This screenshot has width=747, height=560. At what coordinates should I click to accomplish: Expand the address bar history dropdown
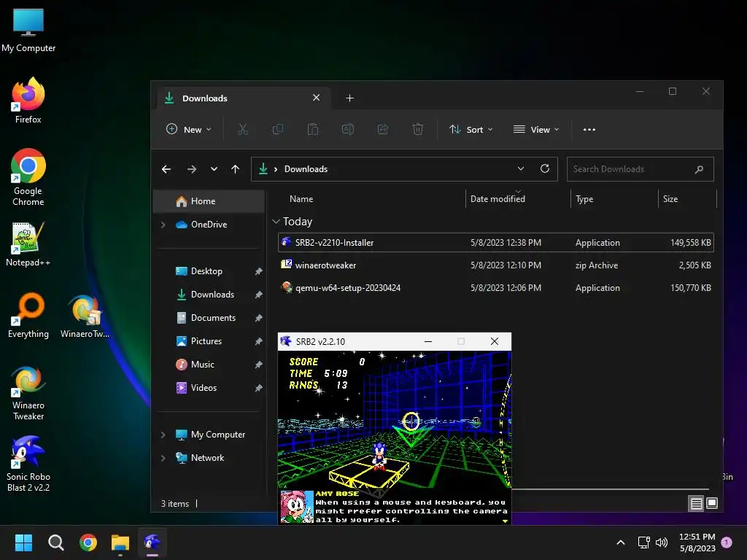[521, 168]
